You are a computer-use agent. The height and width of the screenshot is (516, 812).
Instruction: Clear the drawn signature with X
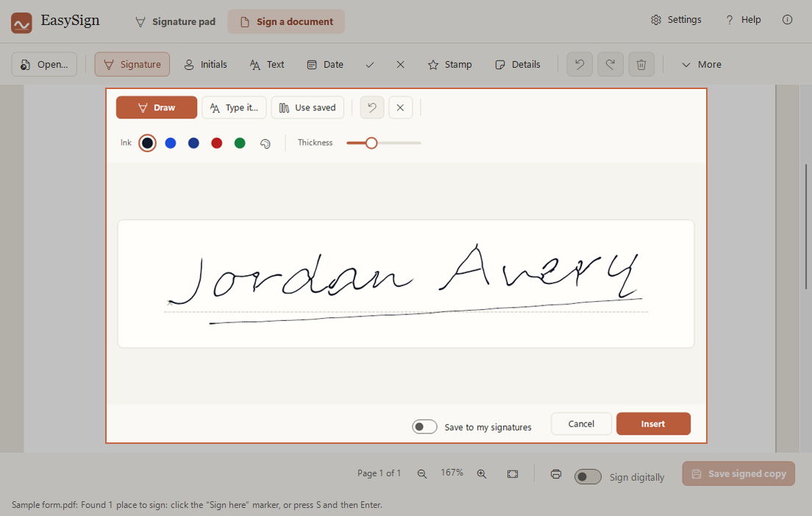(400, 107)
